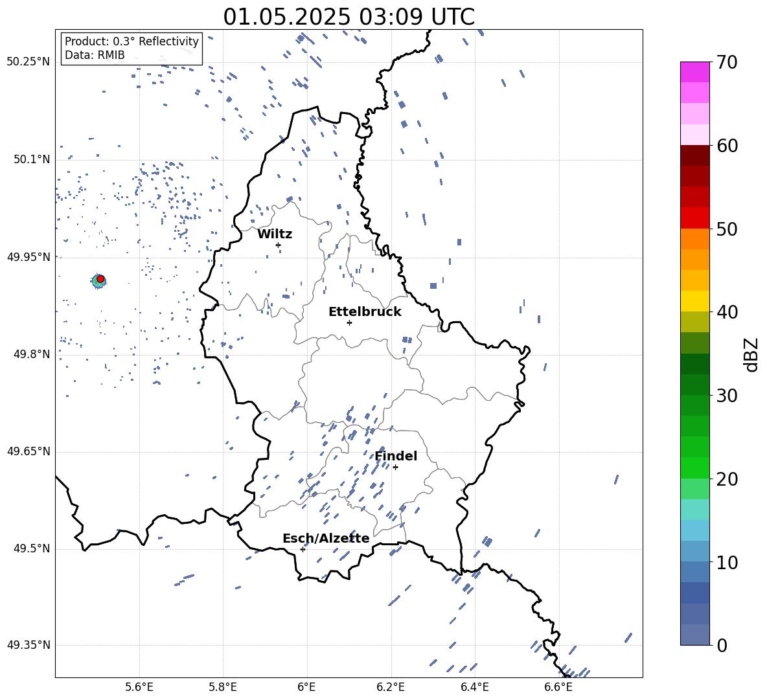Click the Wiltz city label
The width and height of the screenshot is (767, 700).
tap(275, 234)
